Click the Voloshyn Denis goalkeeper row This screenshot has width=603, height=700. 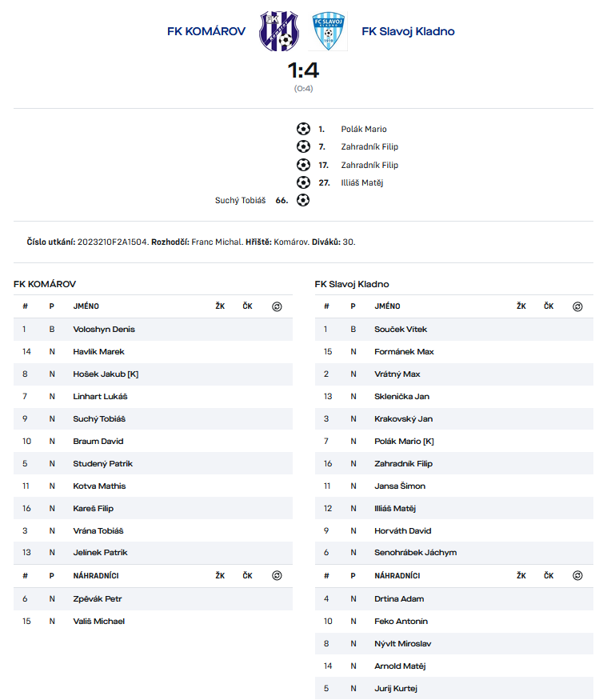tap(153, 330)
